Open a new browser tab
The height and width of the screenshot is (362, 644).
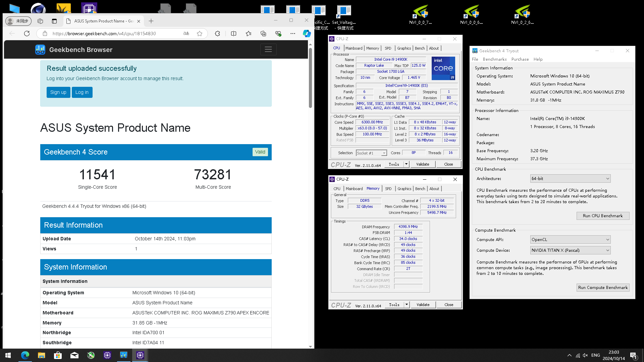[x=151, y=21]
